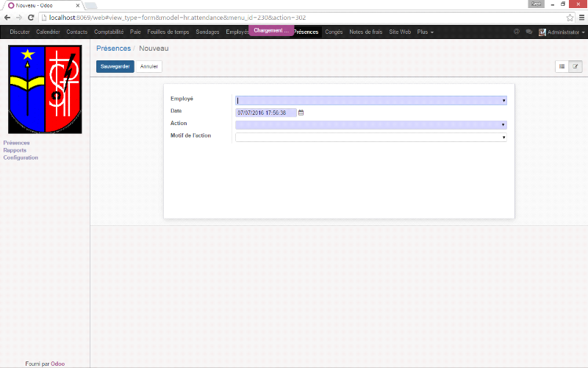Open the conversations chat icon
This screenshot has width=588, height=368.
528,32
